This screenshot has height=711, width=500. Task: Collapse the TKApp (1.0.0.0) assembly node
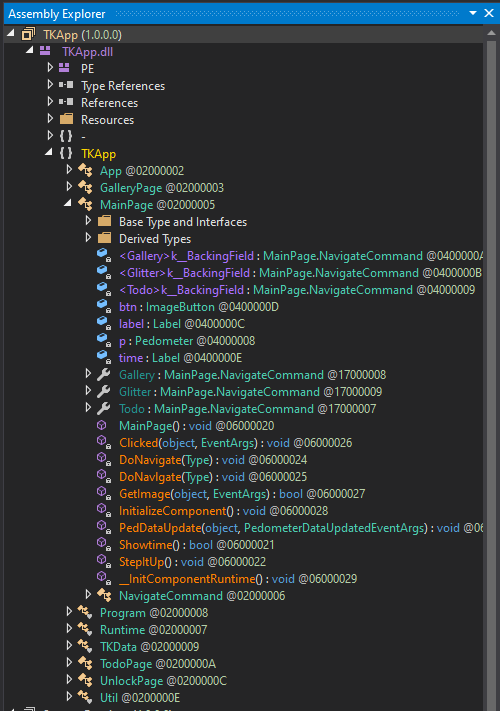[x=11, y=33]
